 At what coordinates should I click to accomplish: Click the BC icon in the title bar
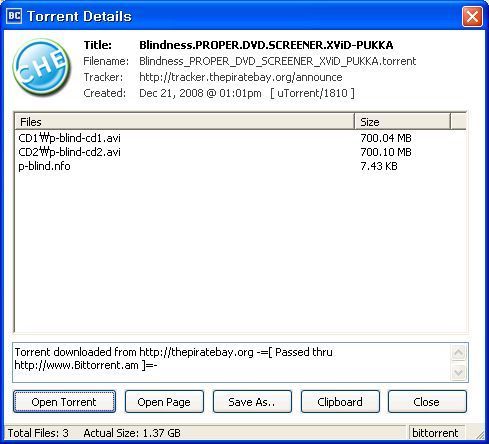(x=14, y=16)
